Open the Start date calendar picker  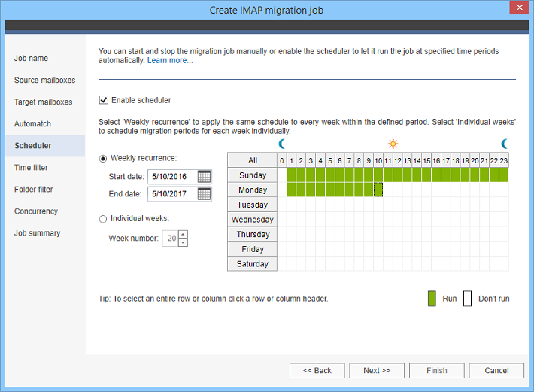tap(204, 176)
